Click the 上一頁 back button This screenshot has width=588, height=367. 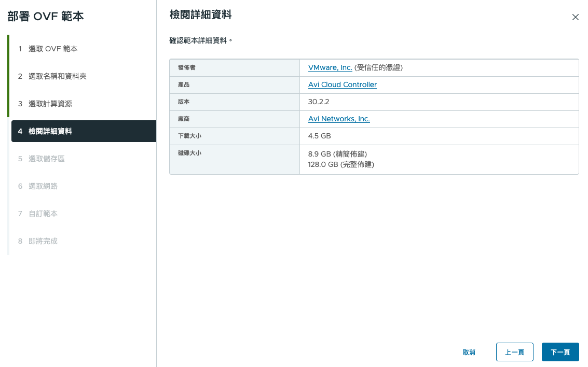point(514,352)
